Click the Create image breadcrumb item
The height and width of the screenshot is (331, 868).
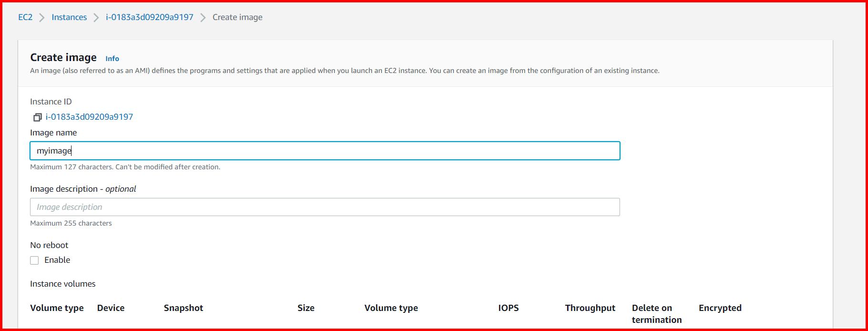[237, 17]
